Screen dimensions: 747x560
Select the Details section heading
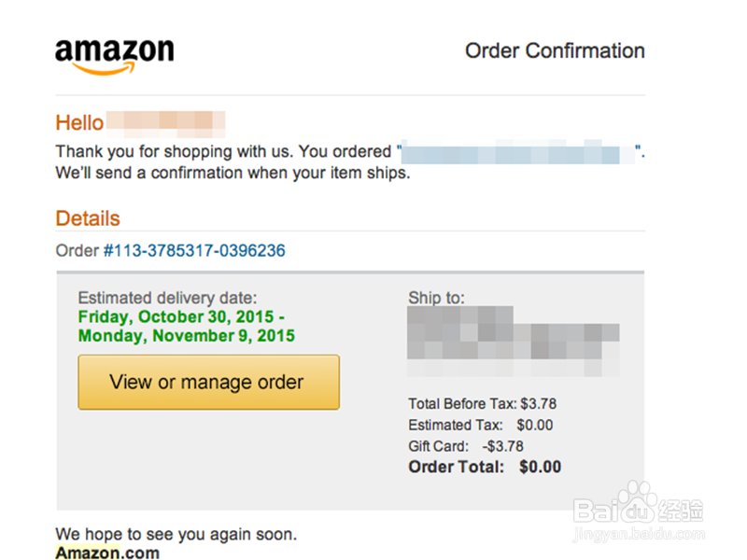pos(88,218)
